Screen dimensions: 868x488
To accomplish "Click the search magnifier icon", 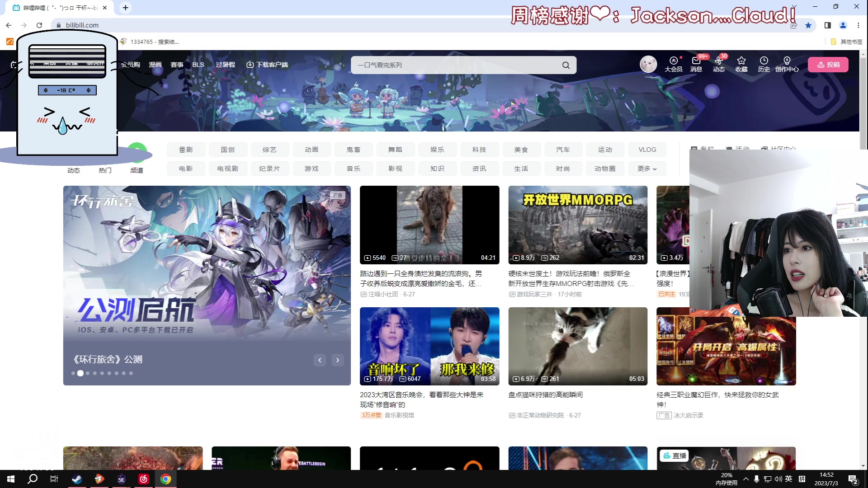I will coord(566,65).
